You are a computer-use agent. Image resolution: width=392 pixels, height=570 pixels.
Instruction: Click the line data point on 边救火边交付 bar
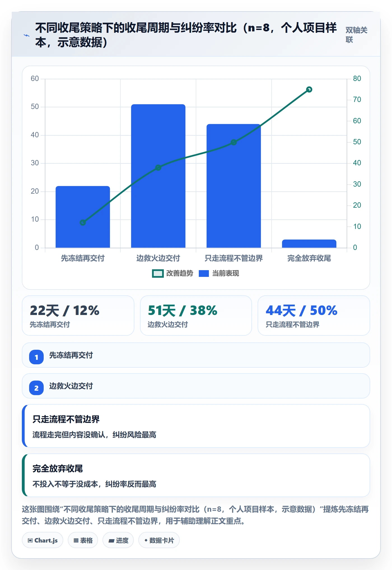pyautogui.click(x=158, y=168)
